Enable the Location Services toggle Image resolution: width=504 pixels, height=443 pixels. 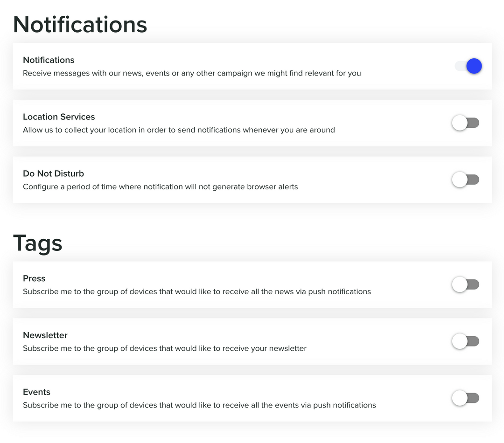click(x=465, y=123)
